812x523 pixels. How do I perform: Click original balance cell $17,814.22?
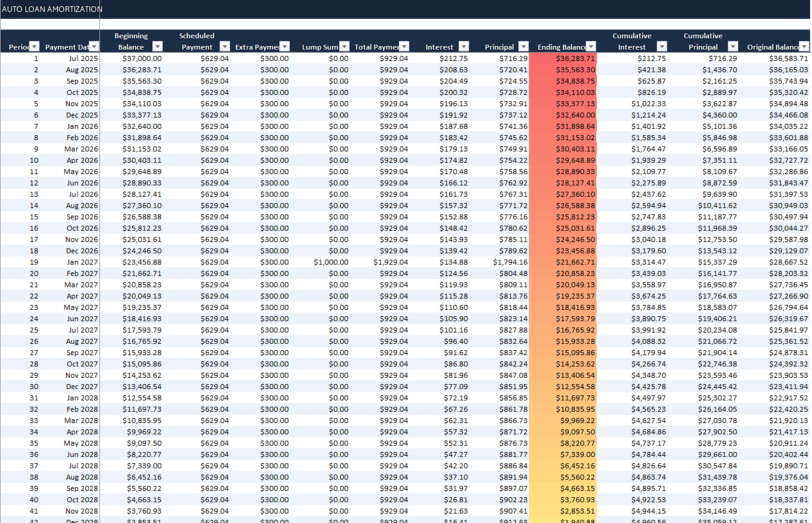[x=774, y=511]
